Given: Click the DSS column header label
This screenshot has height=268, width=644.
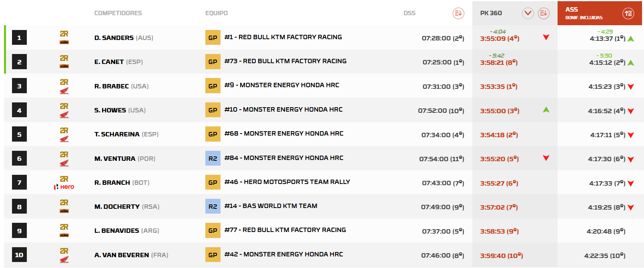Looking at the screenshot, I should (409, 13).
